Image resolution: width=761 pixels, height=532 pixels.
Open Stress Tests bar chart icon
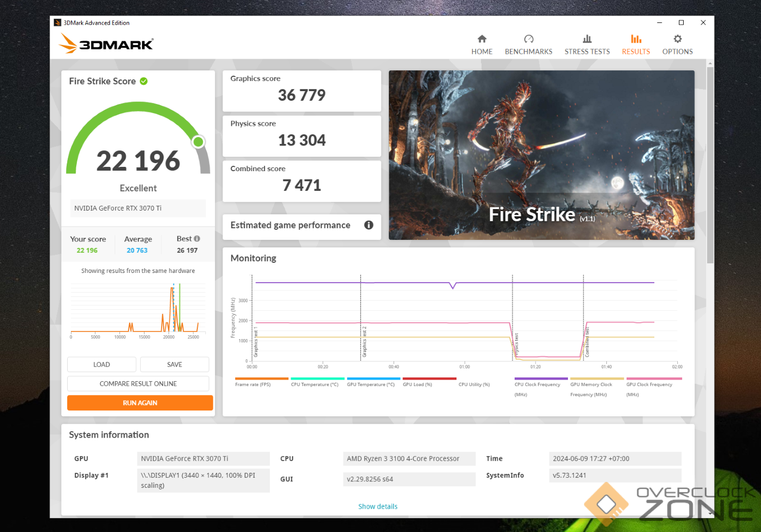(587, 39)
